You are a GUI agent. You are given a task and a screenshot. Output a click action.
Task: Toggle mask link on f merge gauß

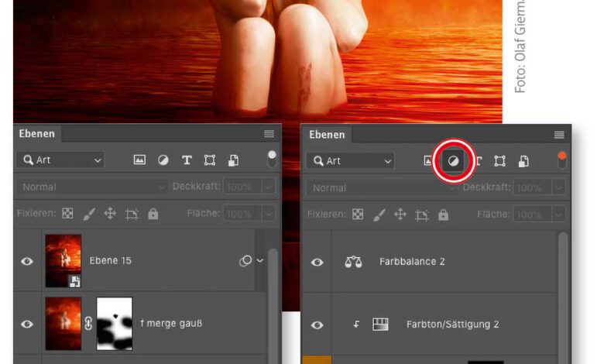tap(88, 324)
